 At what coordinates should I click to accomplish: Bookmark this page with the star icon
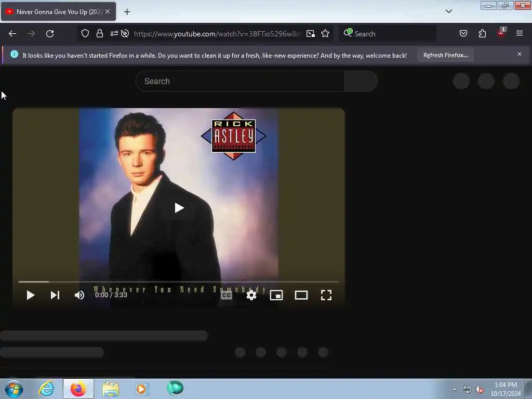325,33
